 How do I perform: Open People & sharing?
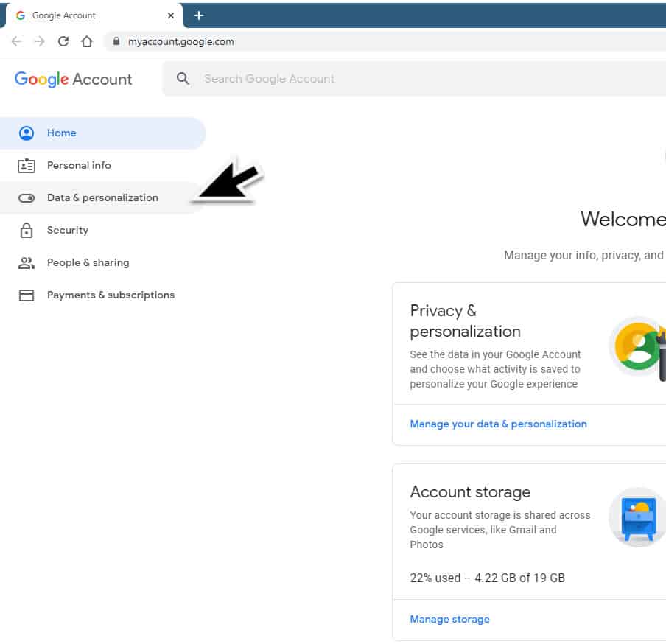103,262
